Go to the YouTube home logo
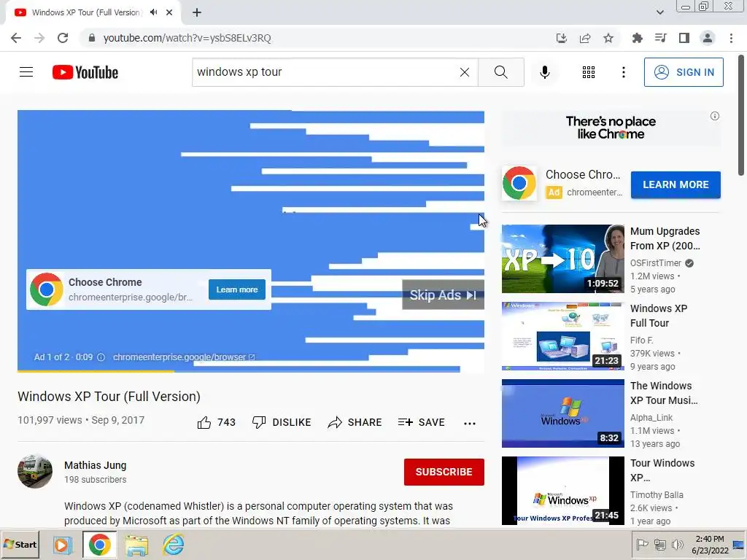The height and width of the screenshot is (560, 747). pyautogui.click(x=85, y=72)
